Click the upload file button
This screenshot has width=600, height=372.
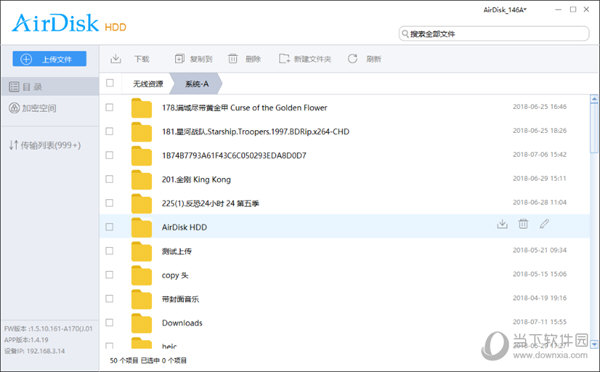[49, 59]
